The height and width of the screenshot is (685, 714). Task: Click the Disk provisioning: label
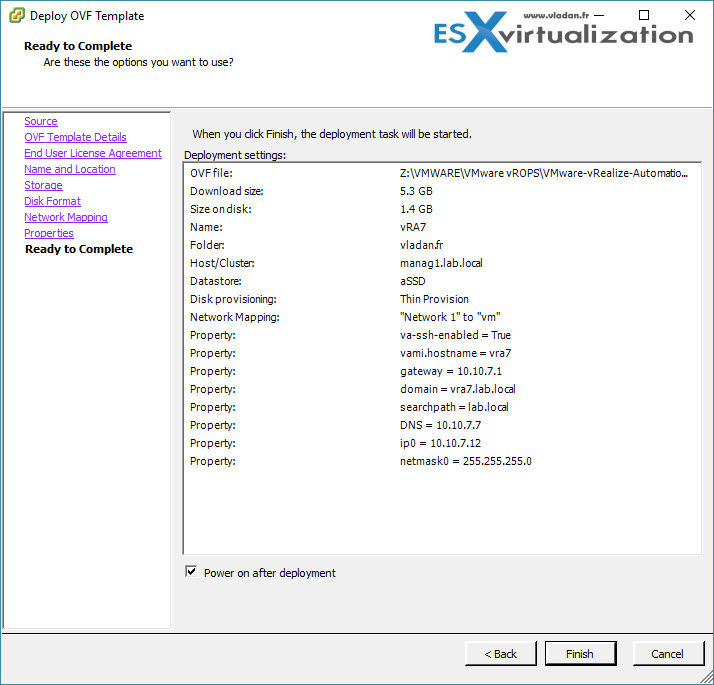(x=233, y=299)
